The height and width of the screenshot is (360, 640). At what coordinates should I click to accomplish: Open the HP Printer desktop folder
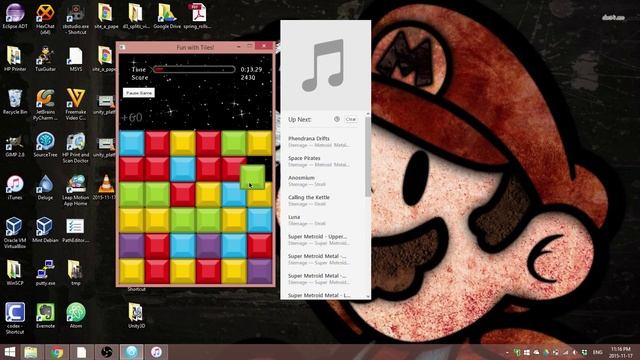click(15, 59)
